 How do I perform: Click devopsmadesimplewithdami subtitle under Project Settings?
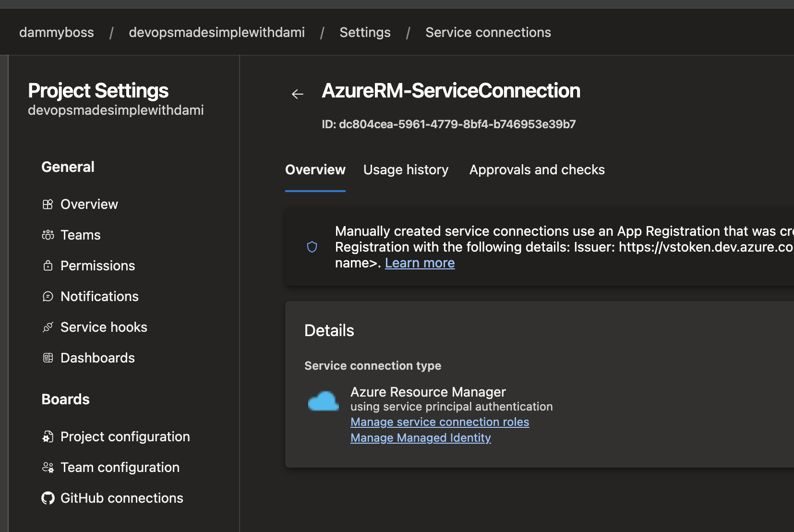coord(116,110)
